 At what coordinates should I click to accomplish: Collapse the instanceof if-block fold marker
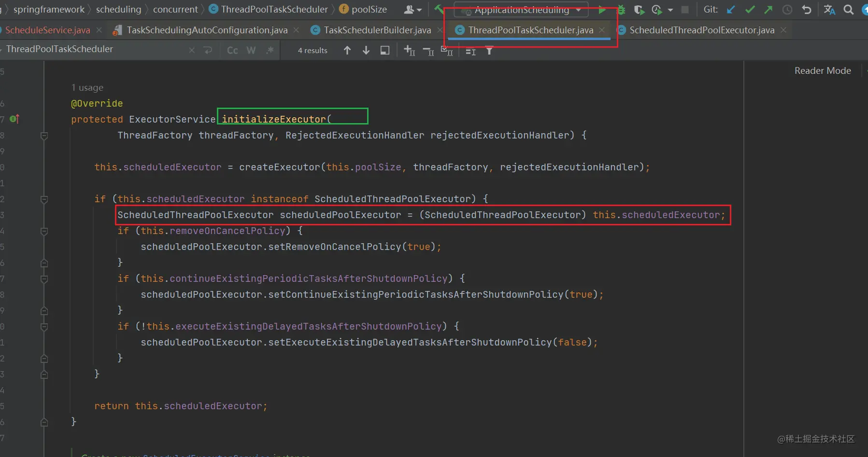tap(44, 199)
